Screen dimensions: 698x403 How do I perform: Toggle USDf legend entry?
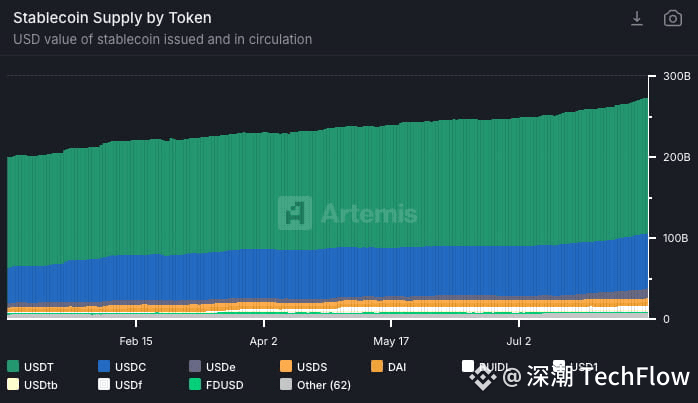(x=120, y=384)
